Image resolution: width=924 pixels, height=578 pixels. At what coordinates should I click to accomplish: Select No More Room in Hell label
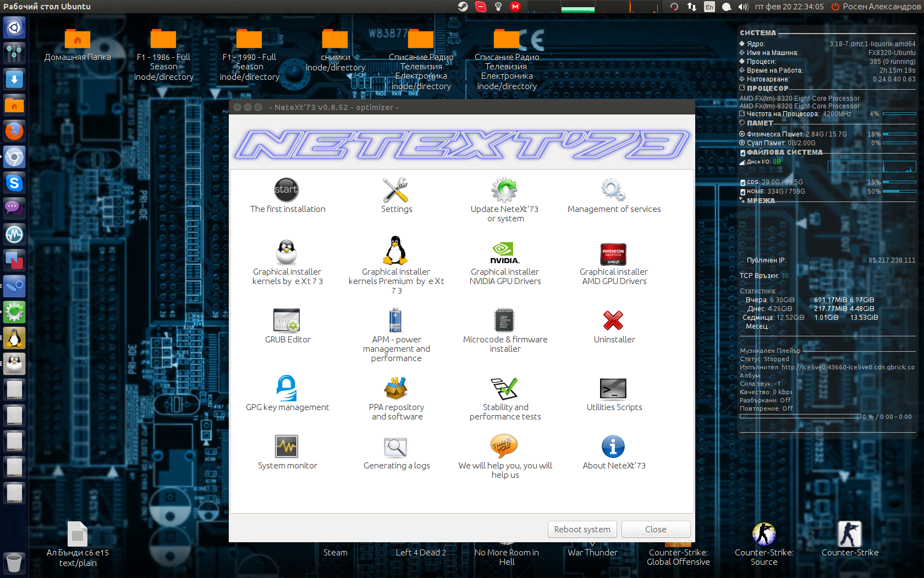tap(507, 557)
